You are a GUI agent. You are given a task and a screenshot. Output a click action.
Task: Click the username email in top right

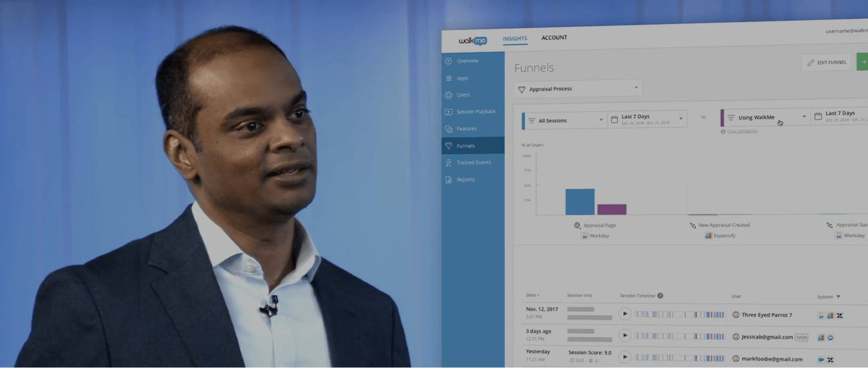click(847, 30)
